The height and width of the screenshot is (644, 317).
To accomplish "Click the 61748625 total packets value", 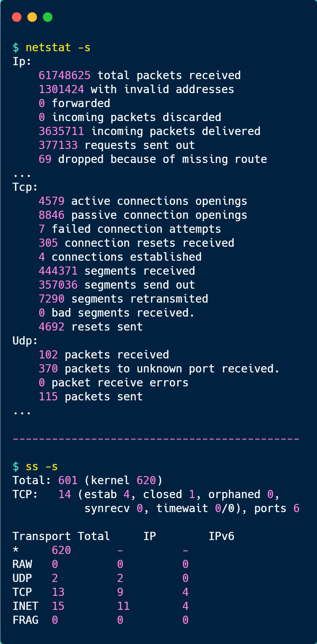I will [64, 75].
